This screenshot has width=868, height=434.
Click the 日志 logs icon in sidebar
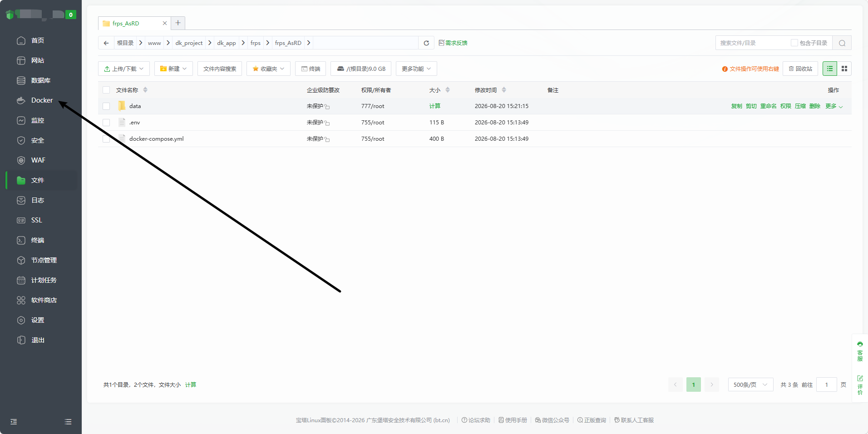[21, 200]
